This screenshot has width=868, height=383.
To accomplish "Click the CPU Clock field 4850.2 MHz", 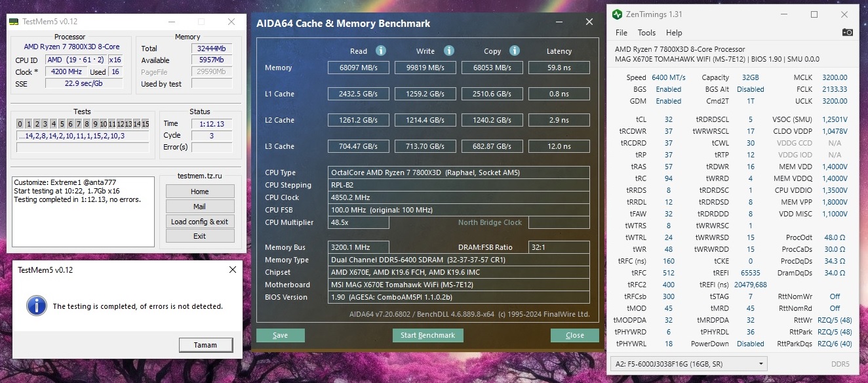I will point(459,197).
